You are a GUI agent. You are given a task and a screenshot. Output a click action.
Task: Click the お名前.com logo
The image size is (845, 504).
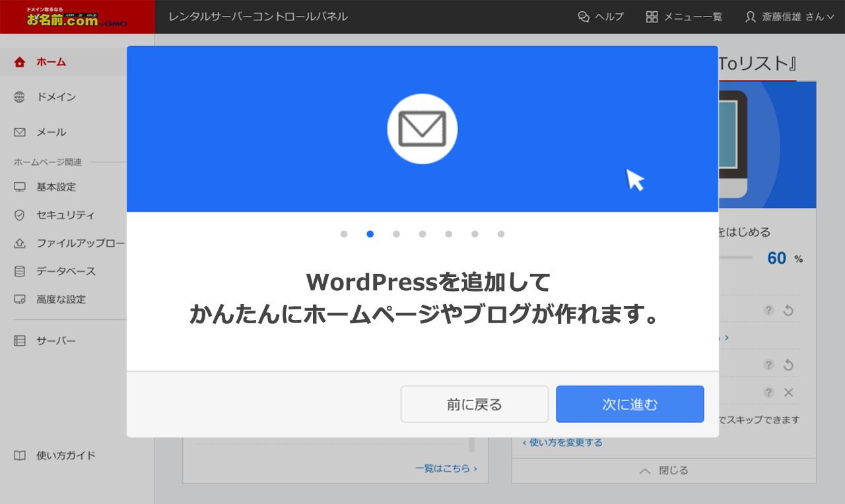(77, 16)
